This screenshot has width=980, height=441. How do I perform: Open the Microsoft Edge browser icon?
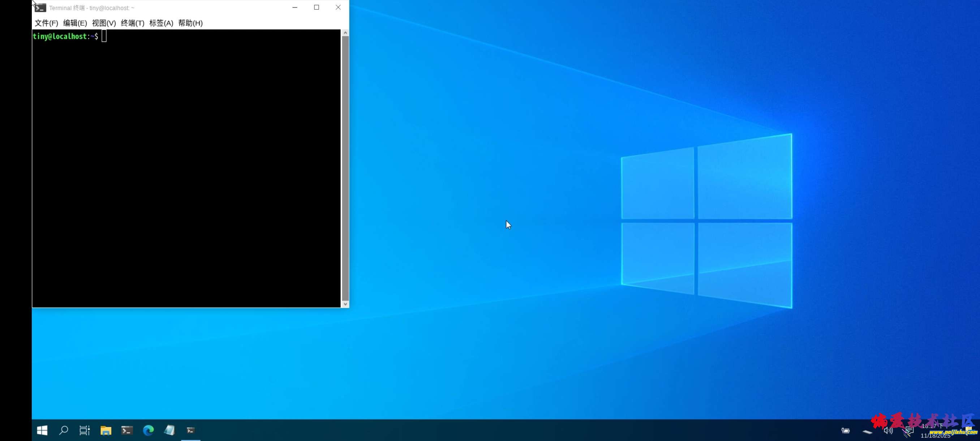point(149,431)
